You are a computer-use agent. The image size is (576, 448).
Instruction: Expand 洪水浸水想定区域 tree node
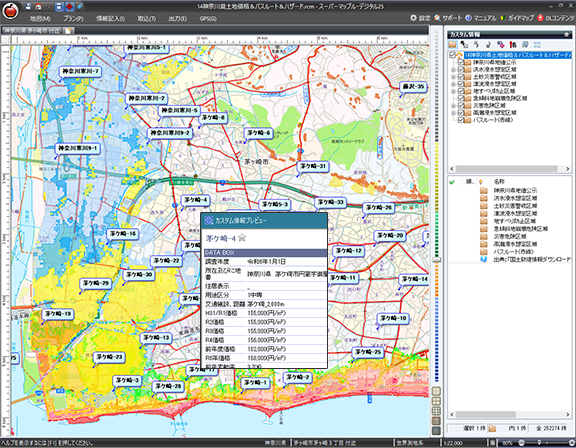(453, 69)
